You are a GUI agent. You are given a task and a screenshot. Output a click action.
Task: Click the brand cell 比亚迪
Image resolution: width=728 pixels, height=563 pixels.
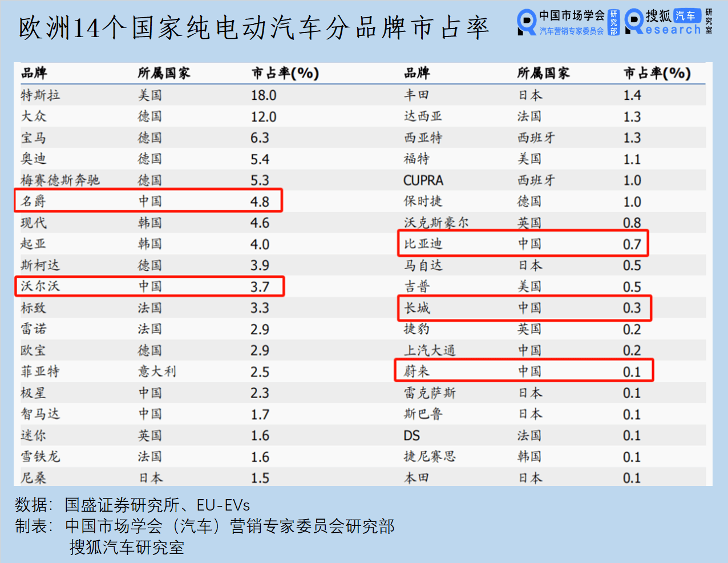[x=423, y=244]
